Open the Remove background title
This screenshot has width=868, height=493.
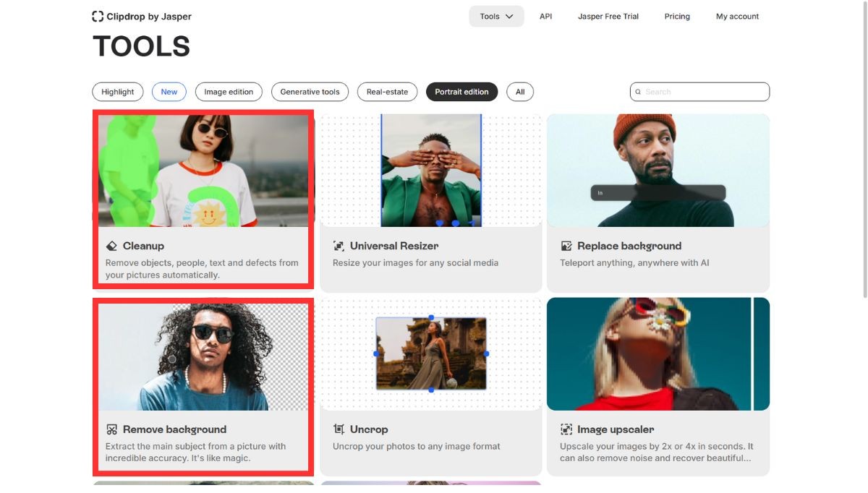(174, 429)
